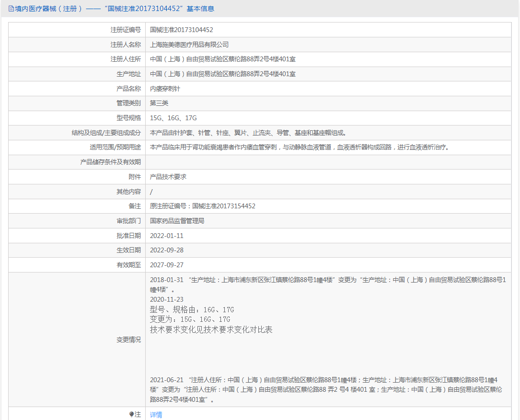Select registration number 国械注准20173104452 value

pos(182,30)
